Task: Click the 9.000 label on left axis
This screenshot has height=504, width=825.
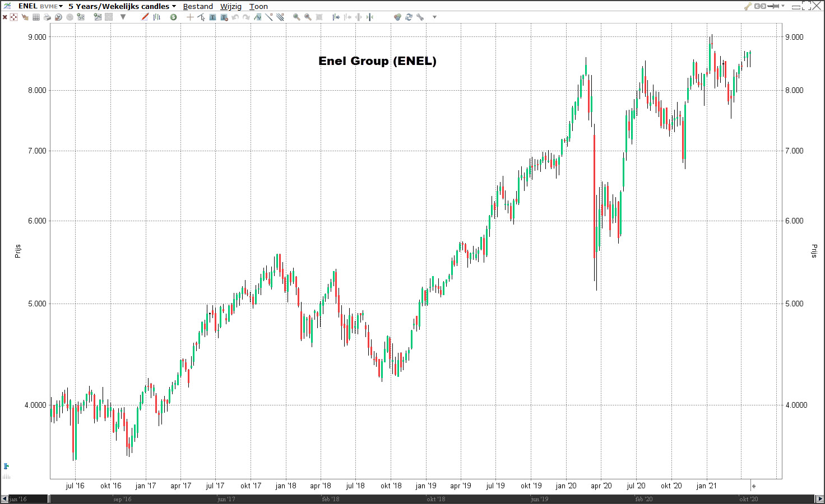Action: [37, 37]
